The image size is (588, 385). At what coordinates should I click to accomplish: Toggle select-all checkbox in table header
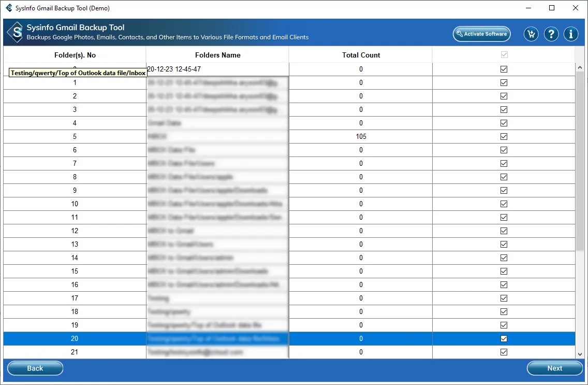tap(504, 55)
